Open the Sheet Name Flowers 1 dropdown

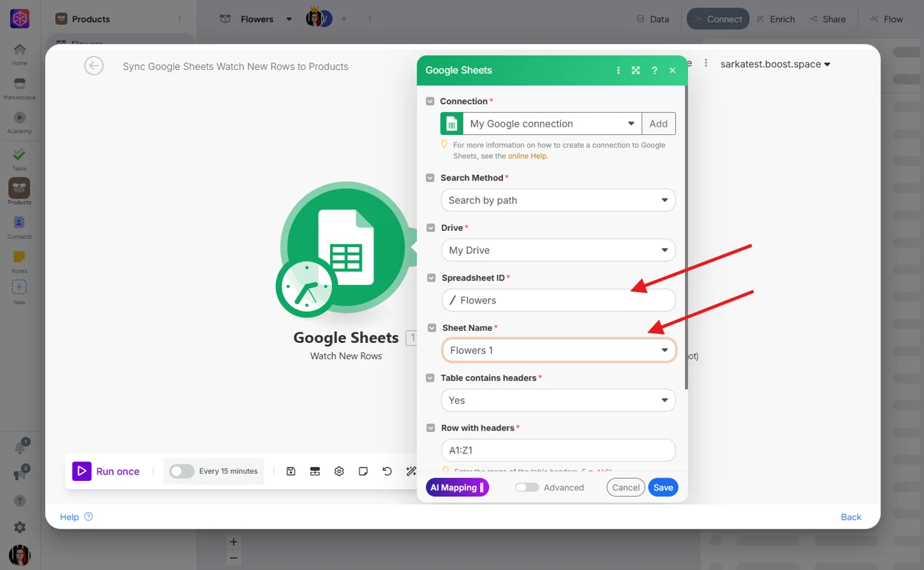tap(559, 351)
